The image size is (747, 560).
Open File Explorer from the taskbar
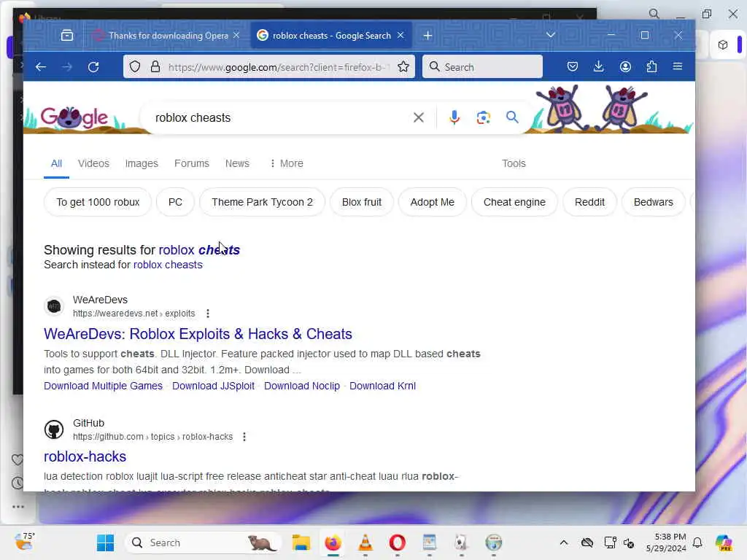tap(301, 542)
